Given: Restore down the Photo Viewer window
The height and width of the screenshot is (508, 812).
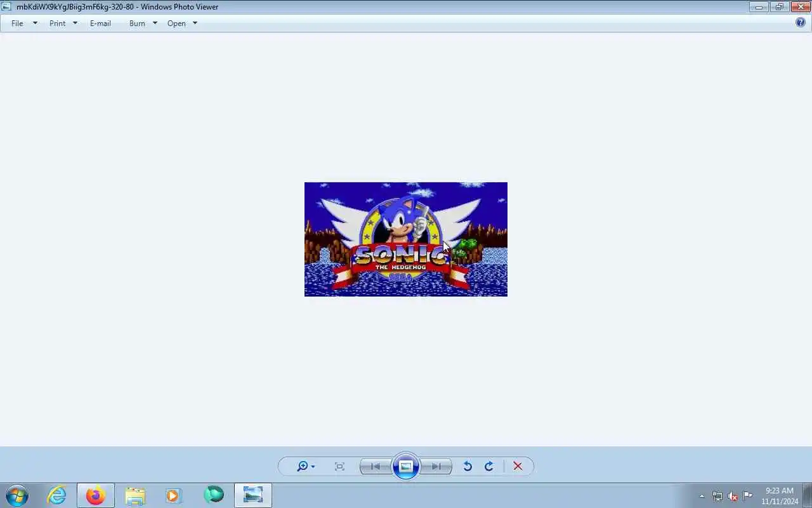Looking at the screenshot, I should point(779,7).
